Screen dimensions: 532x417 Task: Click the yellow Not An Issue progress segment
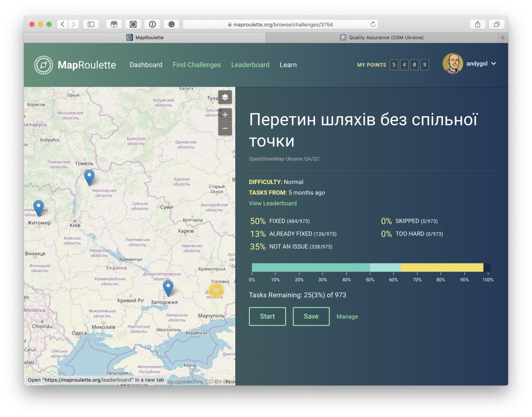pyautogui.click(x=442, y=267)
